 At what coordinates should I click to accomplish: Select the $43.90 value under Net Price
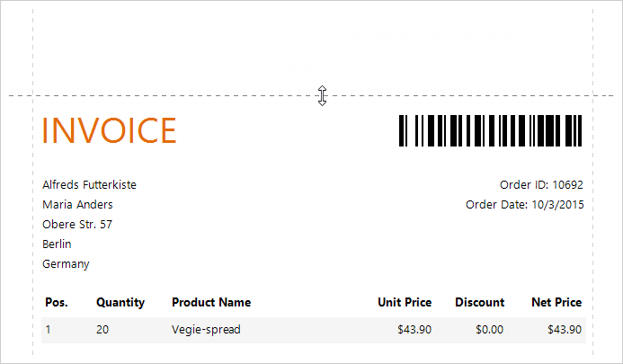[x=565, y=330]
